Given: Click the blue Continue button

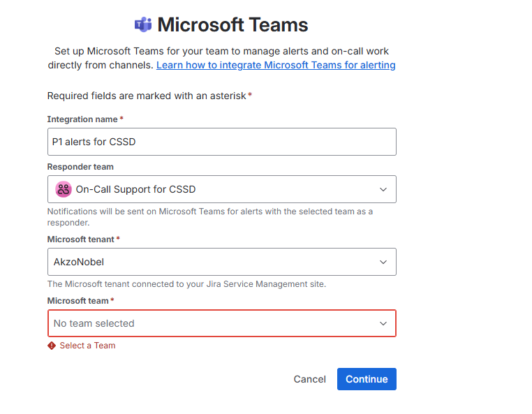Looking at the screenshot, I should 367,379.
